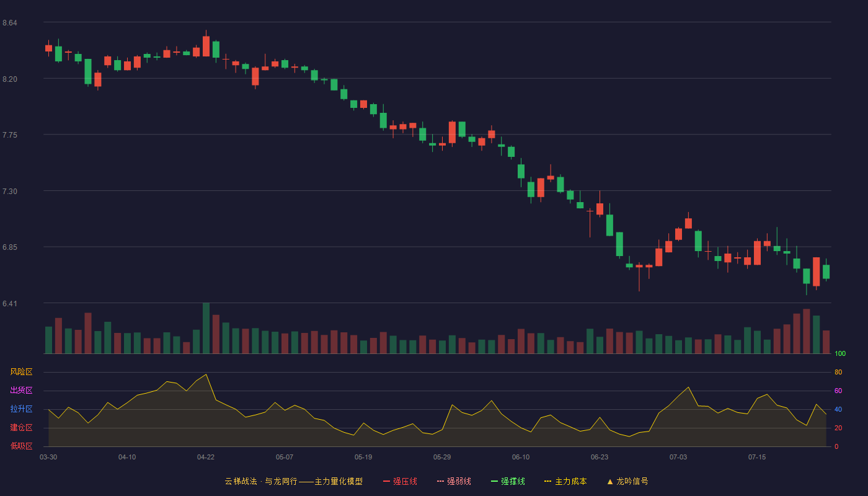Click the 05-19 date axis label
868x496 pixels.
coord(363,457)
